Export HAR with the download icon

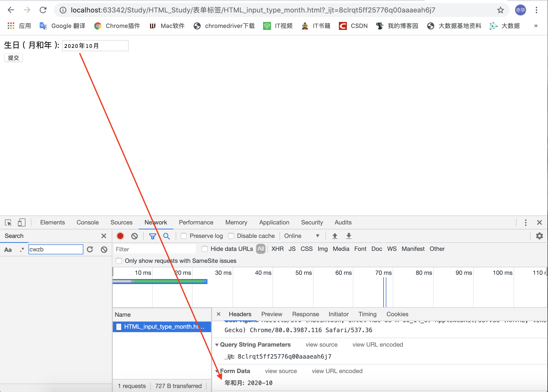click(349, 236)
